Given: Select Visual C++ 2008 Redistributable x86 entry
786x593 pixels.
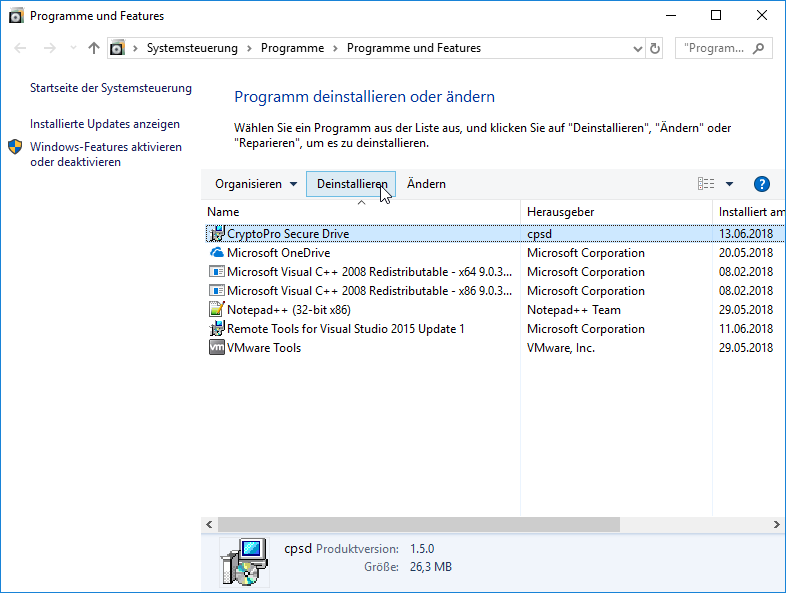Looking at the screenshot, I should pos(369,291).
